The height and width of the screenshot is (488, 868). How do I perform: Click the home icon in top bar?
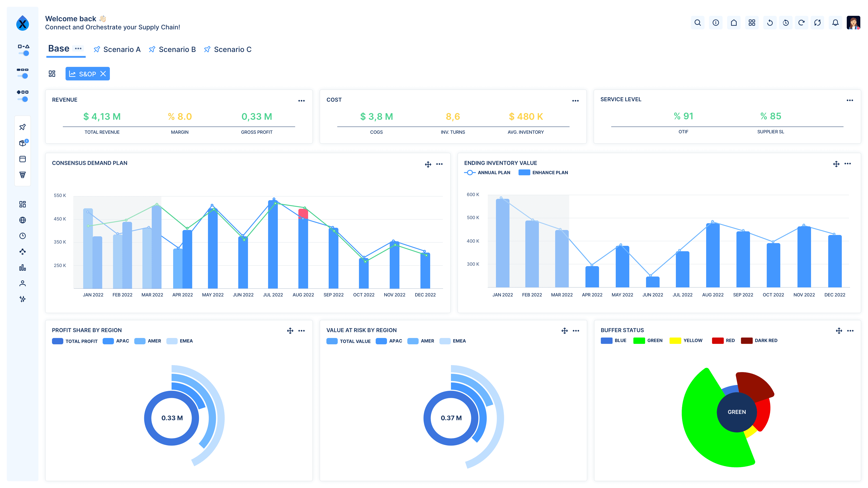pyautogui.click(x=734, y=23)
